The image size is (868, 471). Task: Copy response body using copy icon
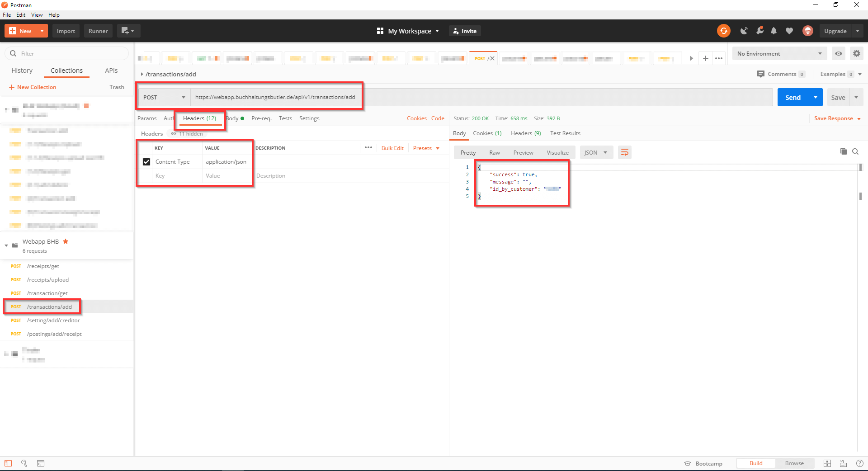(843, 152)
